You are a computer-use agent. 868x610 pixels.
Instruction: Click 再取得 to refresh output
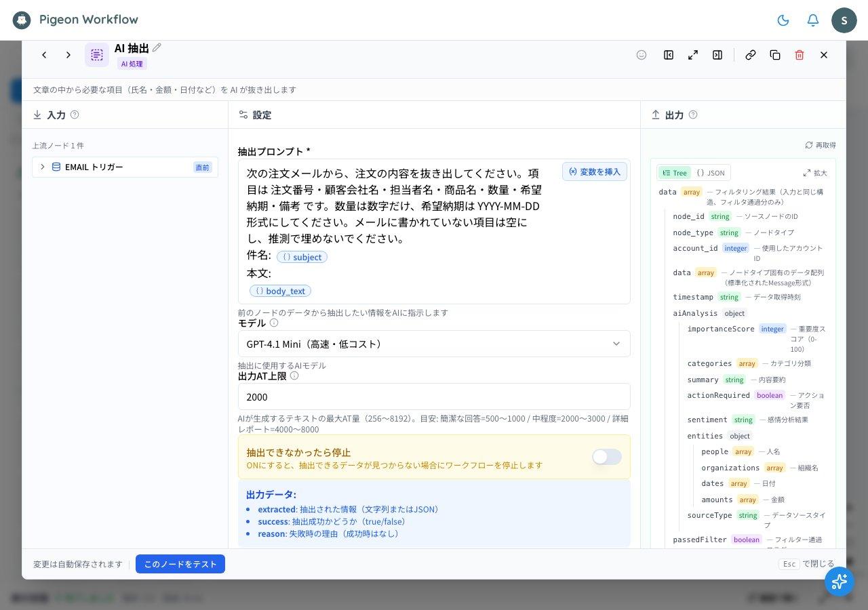click(821, 145)
